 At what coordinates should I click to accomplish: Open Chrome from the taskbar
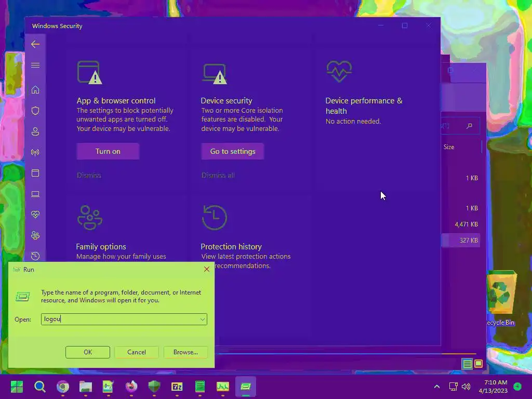pyautogui.click(x=63, y=387)
